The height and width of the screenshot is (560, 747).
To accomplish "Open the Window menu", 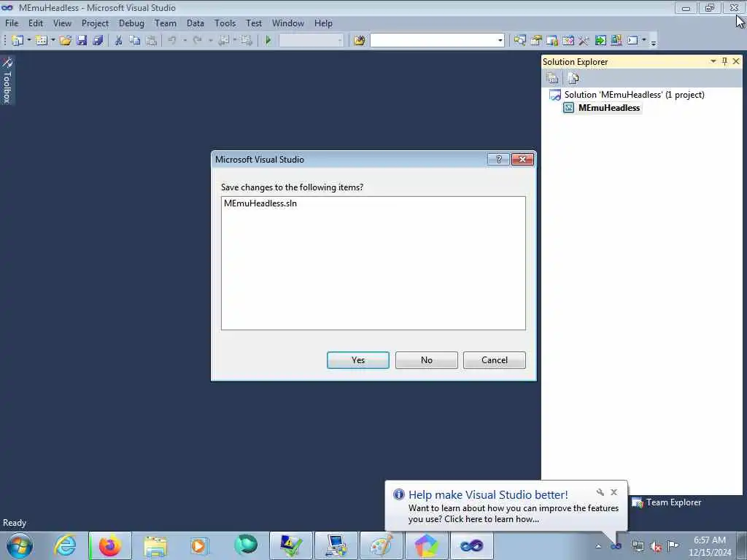I will point(287,23).
